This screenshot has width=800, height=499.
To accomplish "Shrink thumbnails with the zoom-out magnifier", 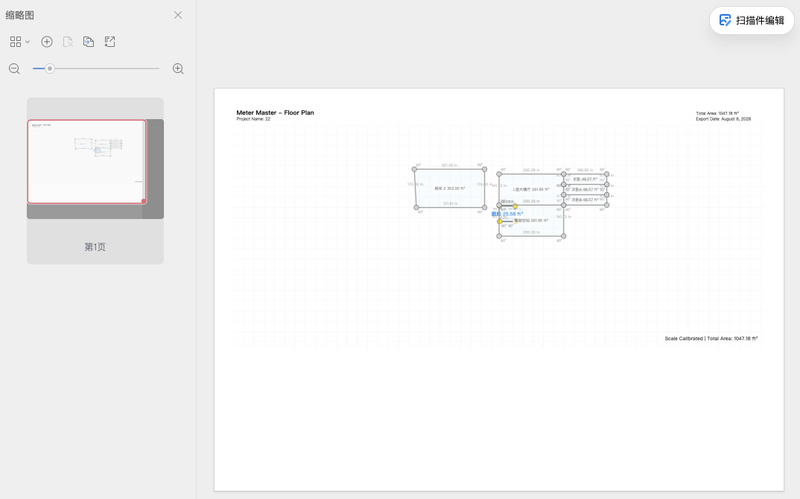I will click(14, 68).
